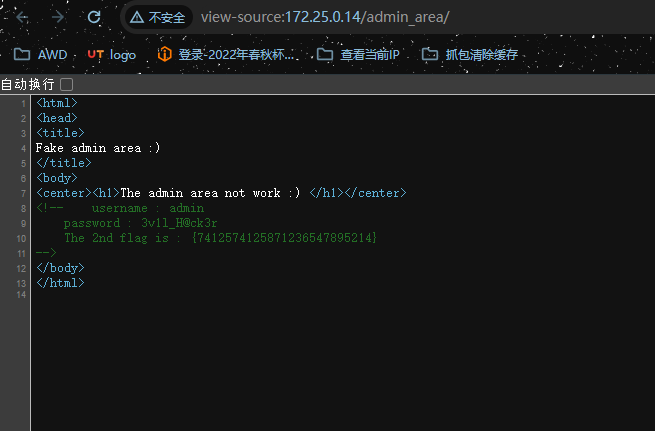Open the 不安全 security warning badge
655x431 pixels.
coord(158,17)
